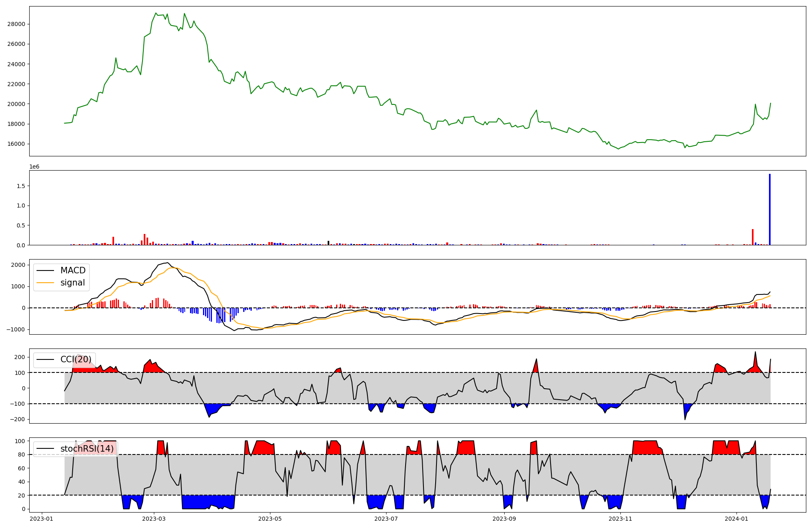This screenshot has height=528, width=812.
Task: Click the 1000 tick on MACD axis
Action: (18, 286)
